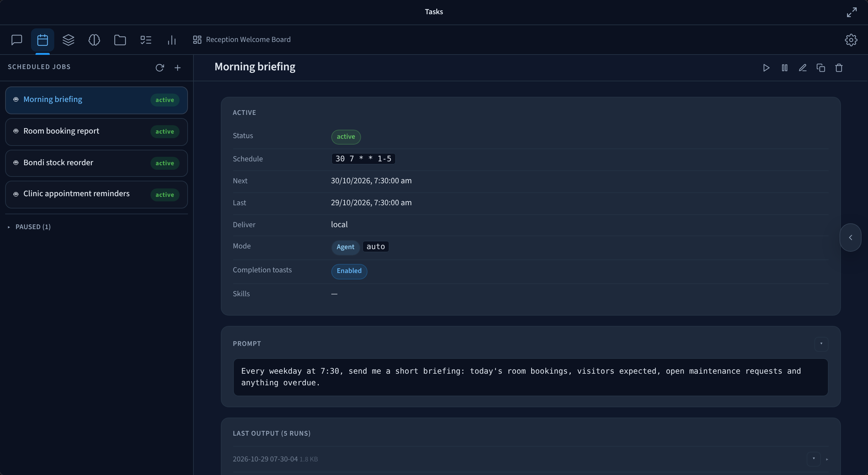Screen dimensions: 868x475
Task: Duplicate the Morning briefing job with copy icon
Action: click(821, 68)
